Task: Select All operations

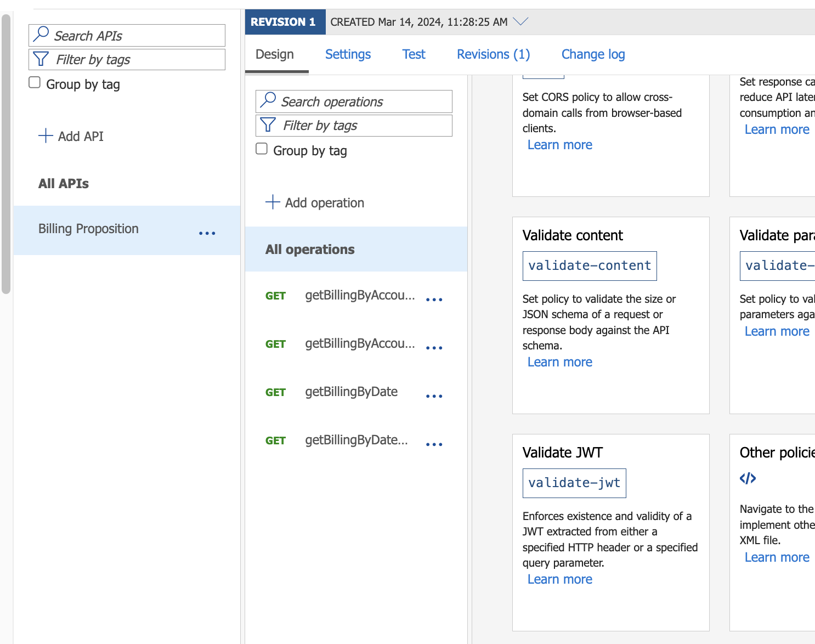Action: [356, 249]
